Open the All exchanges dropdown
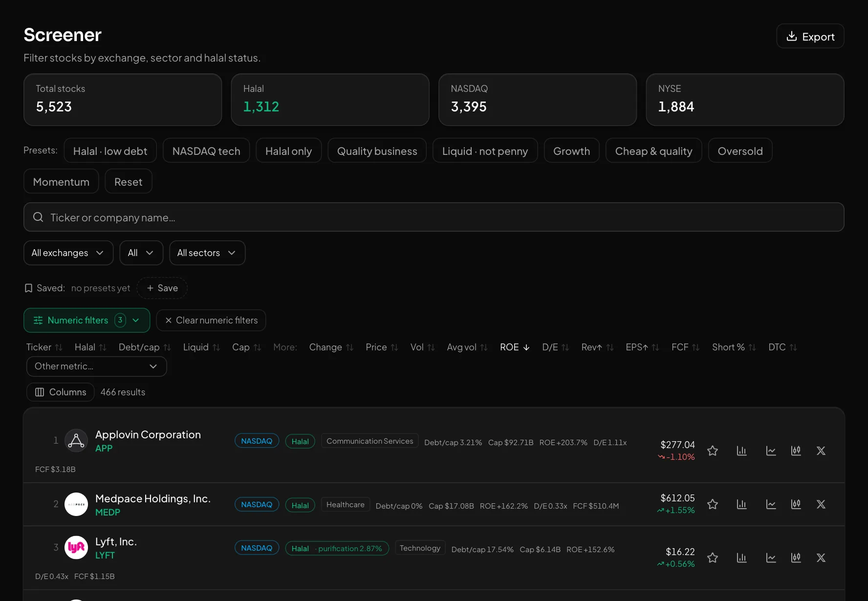The image size is (868, 601). (x=68, y=253)
